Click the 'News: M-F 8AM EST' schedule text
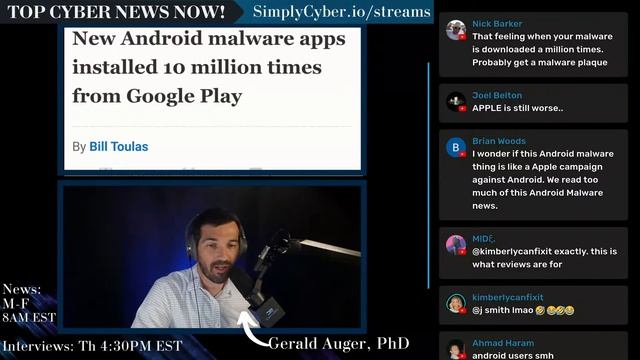Image resolution: width=640 pixels, height=360 pixels. click(29, 303)
